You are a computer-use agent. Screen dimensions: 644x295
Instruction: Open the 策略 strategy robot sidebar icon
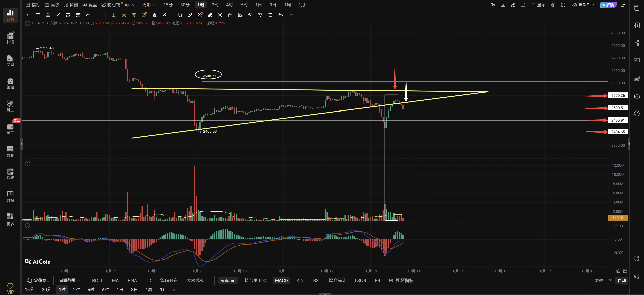(x=10, y=83)
